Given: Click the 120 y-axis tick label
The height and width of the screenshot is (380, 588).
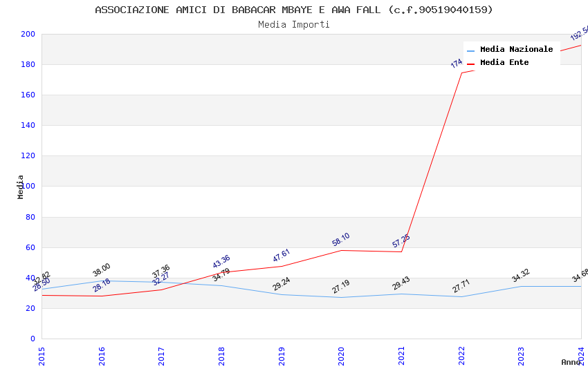Looking at the screenshot, I should pyautogui.click(x=28, y=155).
